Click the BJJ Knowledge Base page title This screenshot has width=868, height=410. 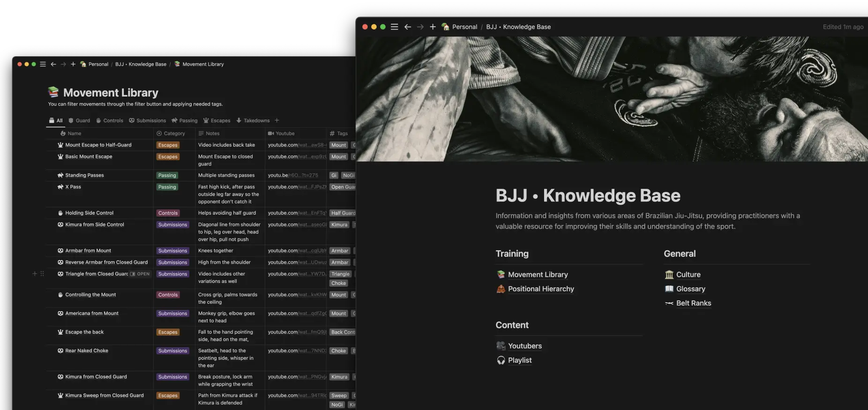(588, 195)
